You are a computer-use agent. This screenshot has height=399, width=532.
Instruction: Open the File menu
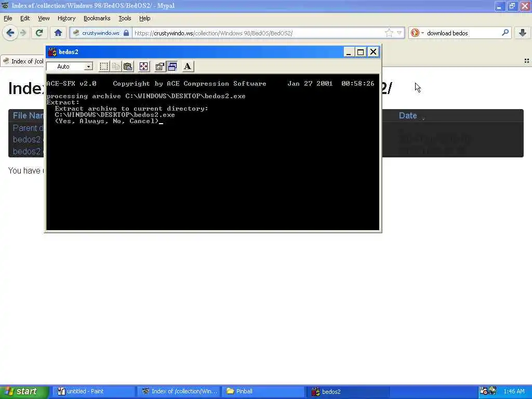tap(8, 18)
